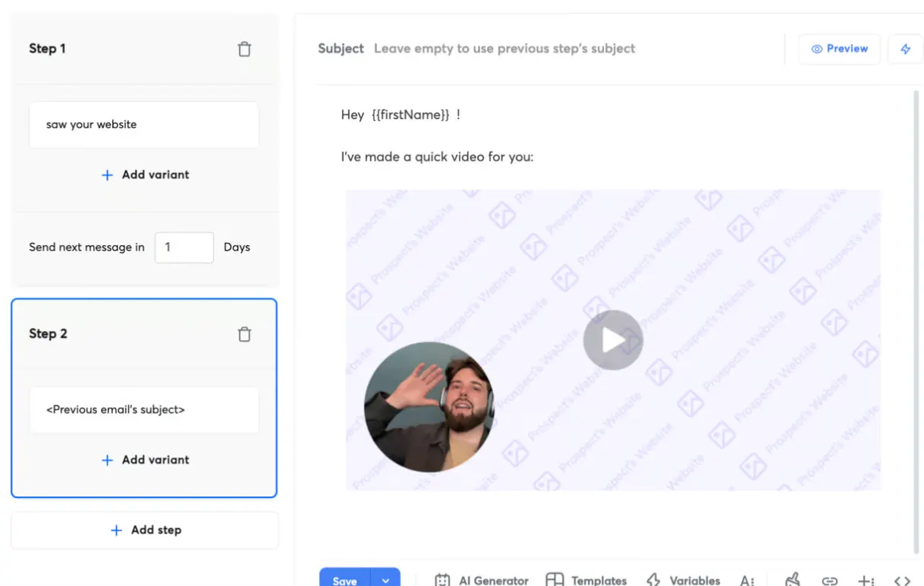924x586 pixels.
Task: Click the 'Send next message in' label
Action: click(86, 247)
